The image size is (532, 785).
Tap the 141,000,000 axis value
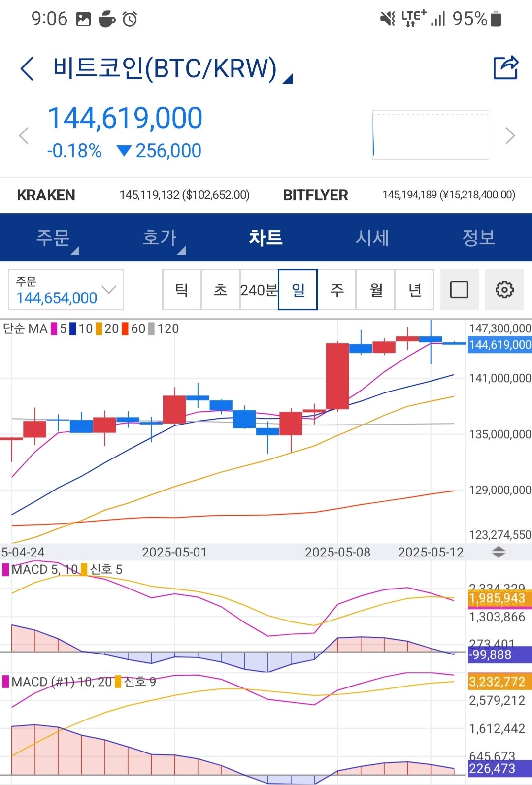pyautogui.click(x=500, y=378)
